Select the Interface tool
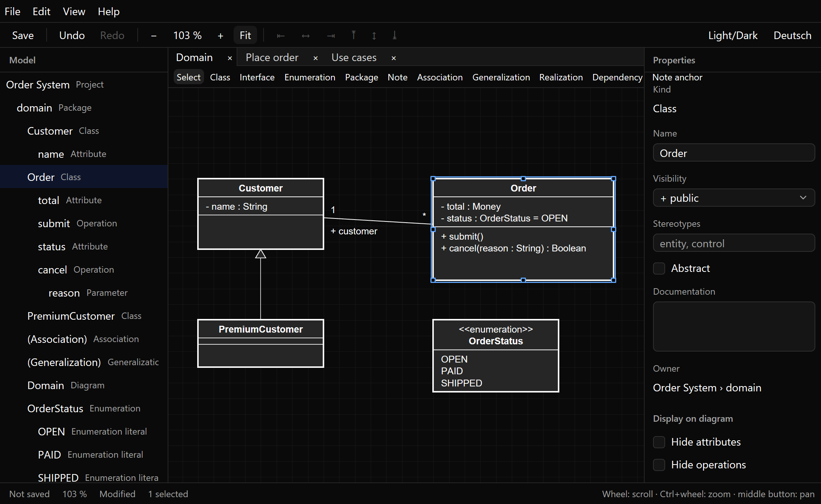 click(257, 77)
